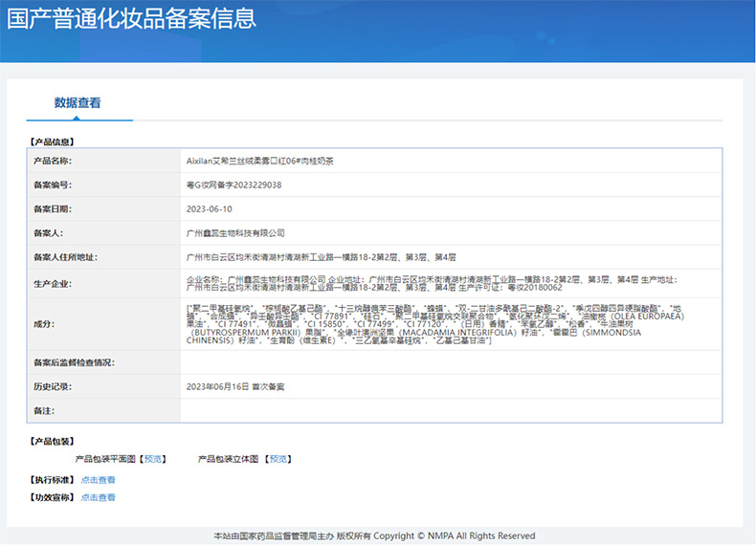Click the 备案人: row label

pyautogui.click(x=48, y=233)
